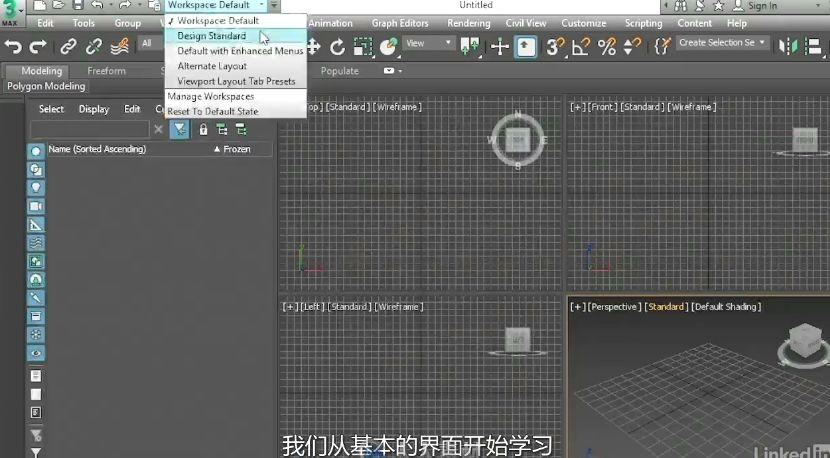Viewport: 830px width, 458px height.
Task: Click the quick access Redo arrow in title bar
Action: pyautogui.click(x=124, y=5)
